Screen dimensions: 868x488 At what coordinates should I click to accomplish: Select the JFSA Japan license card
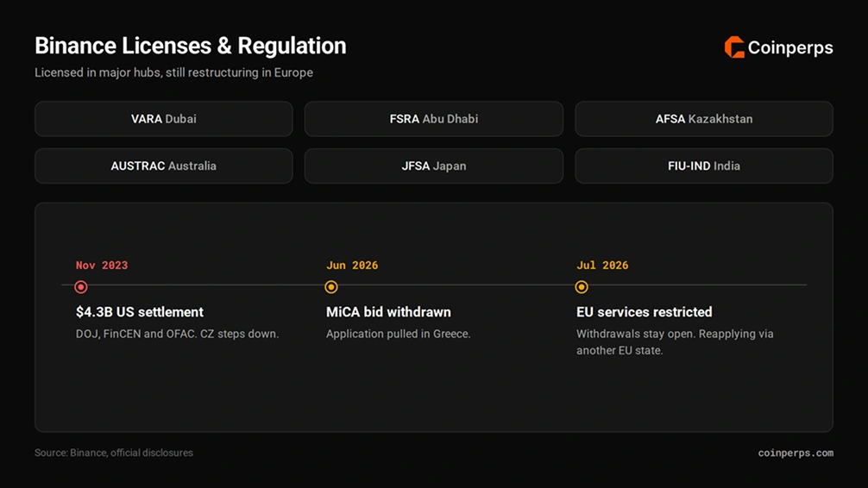pyautogui.click(x=434, y=166)
